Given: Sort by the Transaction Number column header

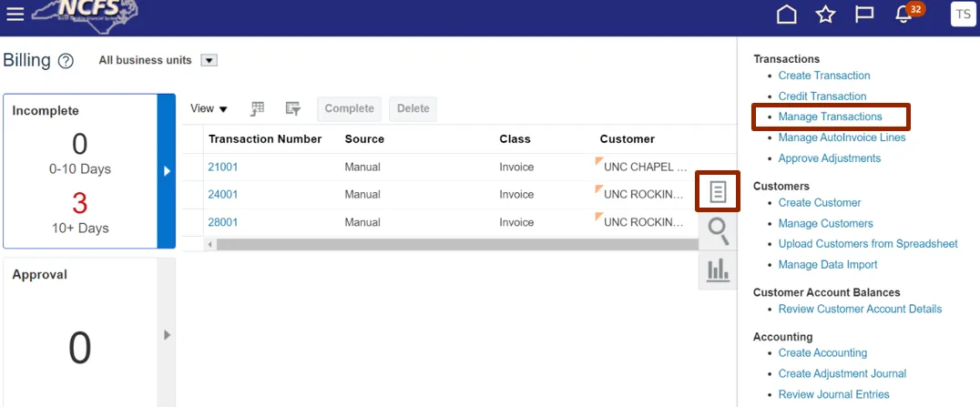Looking at the screenshot, I should tap(264, 139).
